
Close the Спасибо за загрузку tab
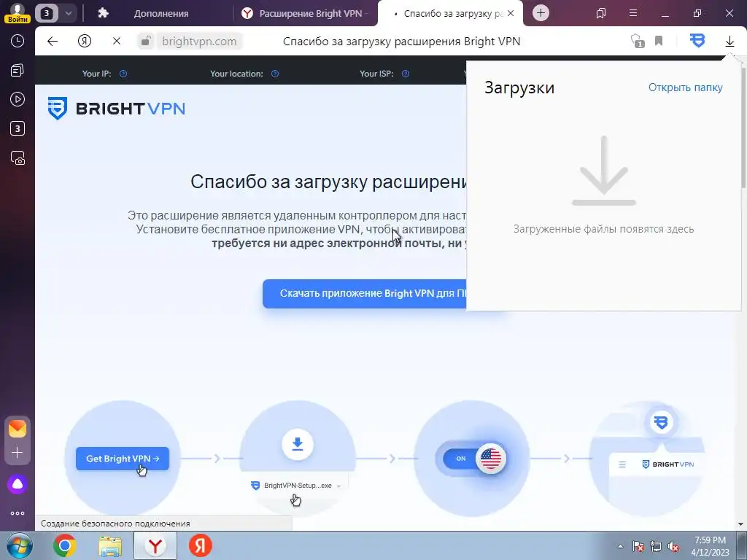(x=511, y=13)
